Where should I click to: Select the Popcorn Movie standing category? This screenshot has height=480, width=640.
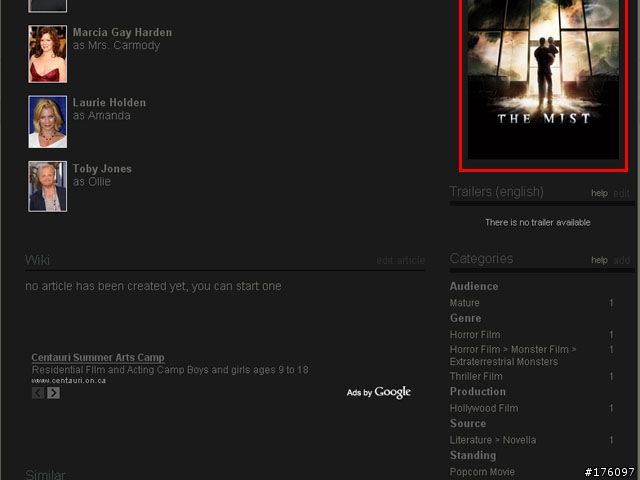(482, 472)
